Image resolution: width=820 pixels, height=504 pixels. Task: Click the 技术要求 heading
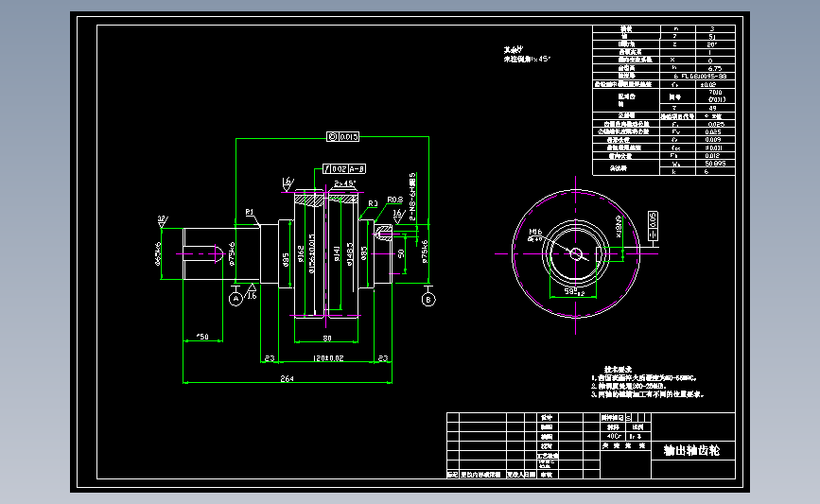[x=618, y=369]
